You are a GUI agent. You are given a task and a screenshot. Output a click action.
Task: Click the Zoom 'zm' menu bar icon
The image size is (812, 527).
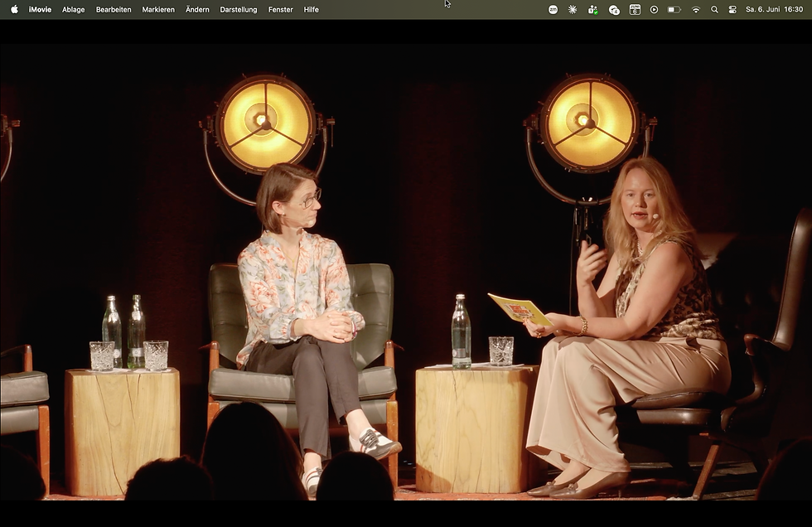[553, 9]
